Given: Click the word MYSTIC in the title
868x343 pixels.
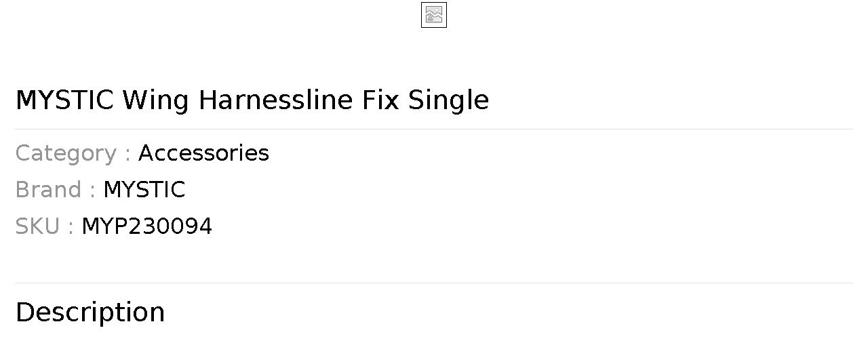Looking at the screenshot, I should pos(64,100).
